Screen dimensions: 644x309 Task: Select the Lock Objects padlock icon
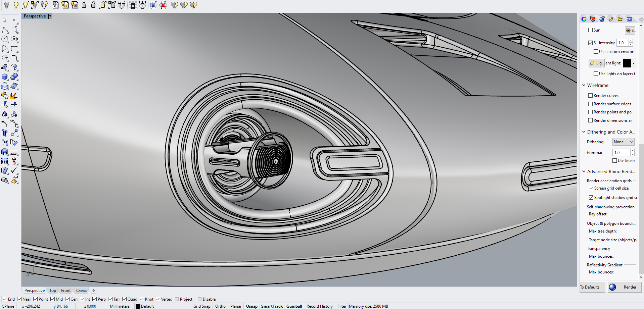pyautogui.click(x=84, y=5)
